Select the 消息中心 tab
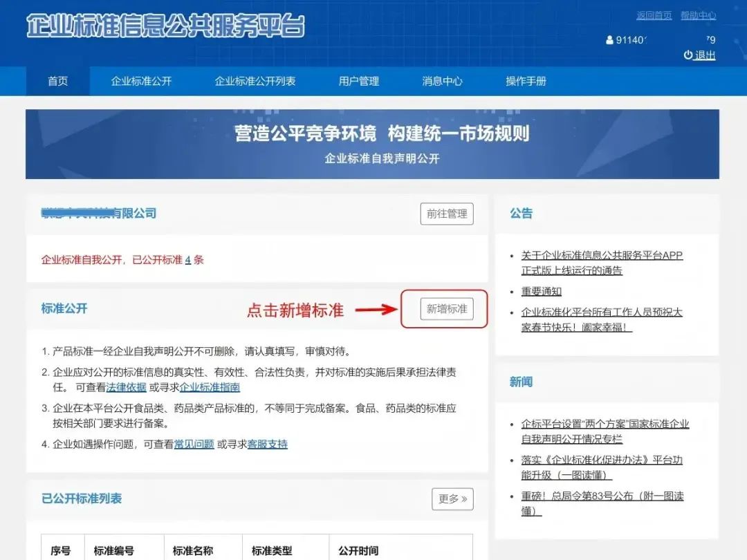Viewport: 747px width, 560px height. pyautogui.click(x=442, y=81)
